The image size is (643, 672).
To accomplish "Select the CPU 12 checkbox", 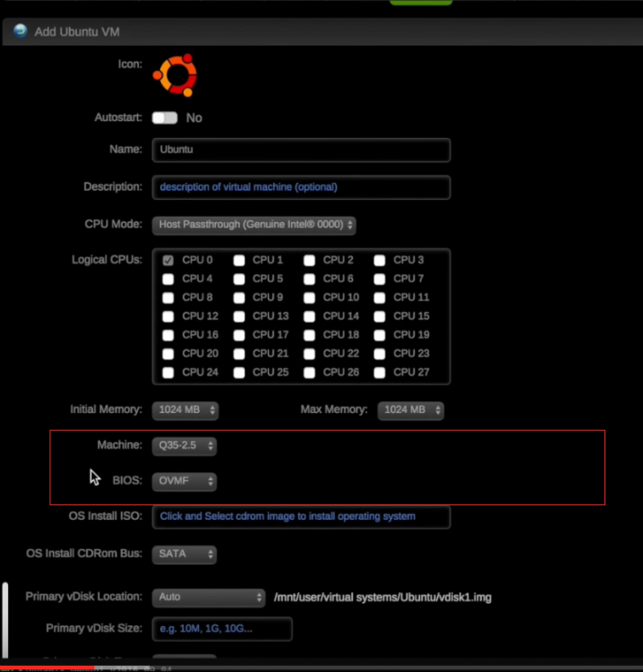I will (168, 316).
